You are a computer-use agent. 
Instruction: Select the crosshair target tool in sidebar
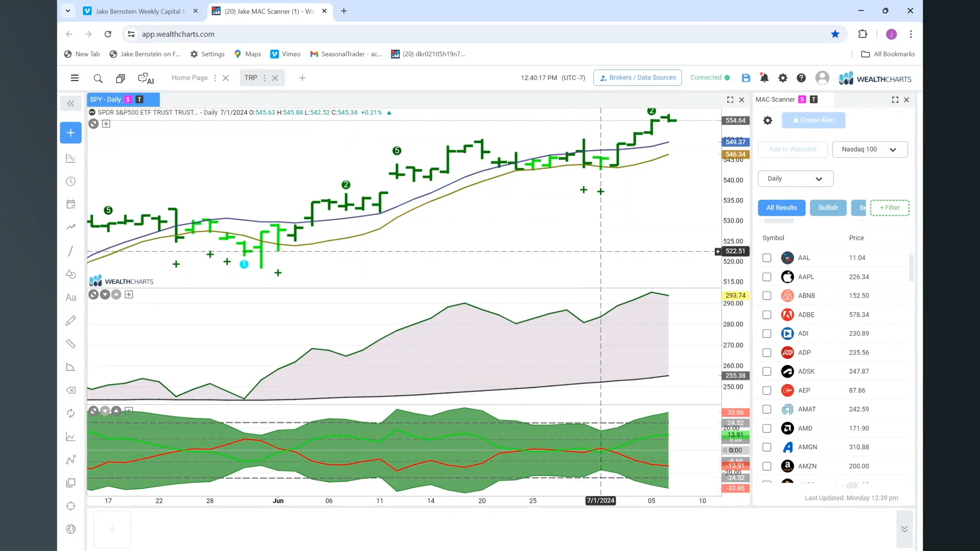[x=71, y=506]
